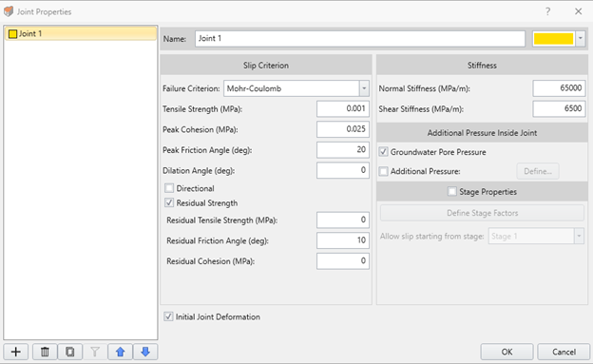Enable the Additional Pressure checkbox
593x364 pixels.
pyautogui.click(x=384, y=171)
